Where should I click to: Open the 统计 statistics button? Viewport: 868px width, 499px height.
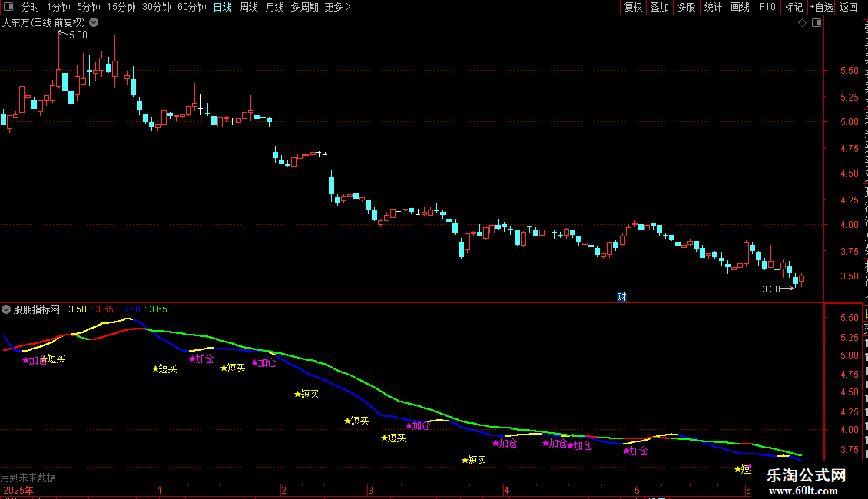[713, 7]
